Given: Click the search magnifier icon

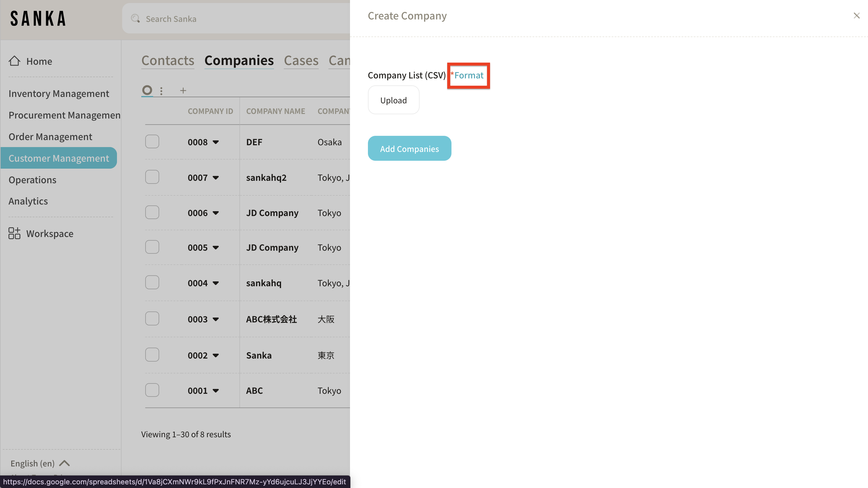Looking at the screenshot, I should click(x=136, y=19).
